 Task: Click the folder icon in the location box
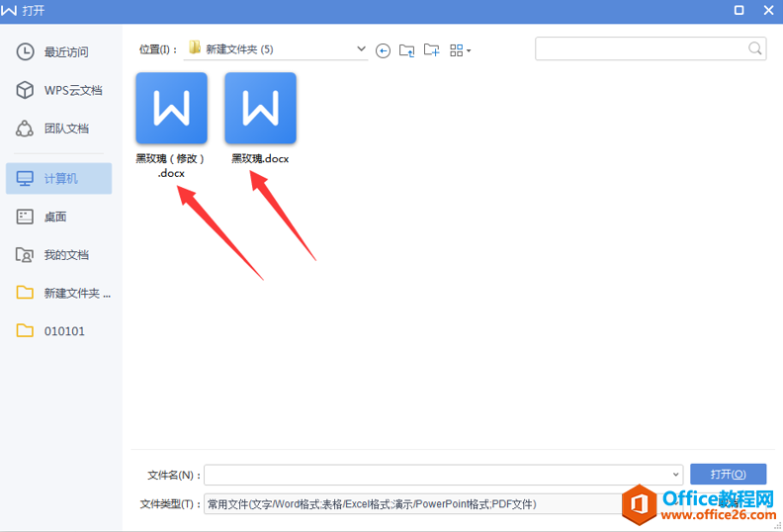tap(195, 47)
